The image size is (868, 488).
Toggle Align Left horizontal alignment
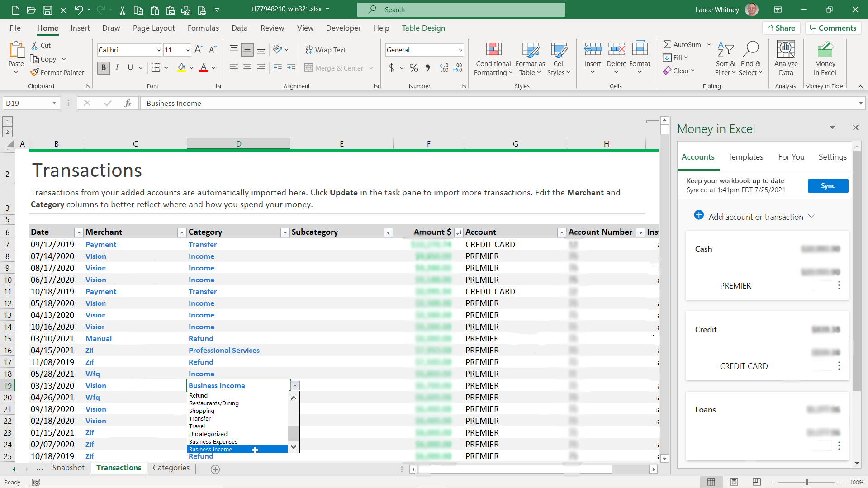(234, 68)
